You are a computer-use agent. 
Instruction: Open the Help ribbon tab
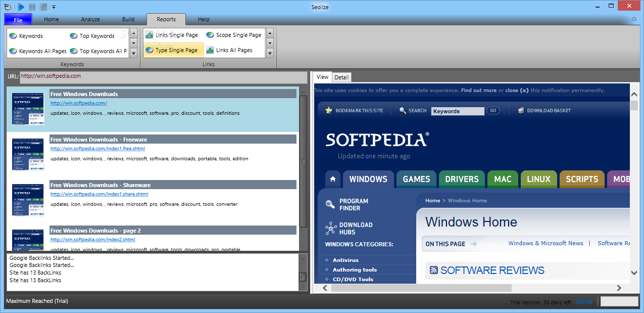coord(204,19)
